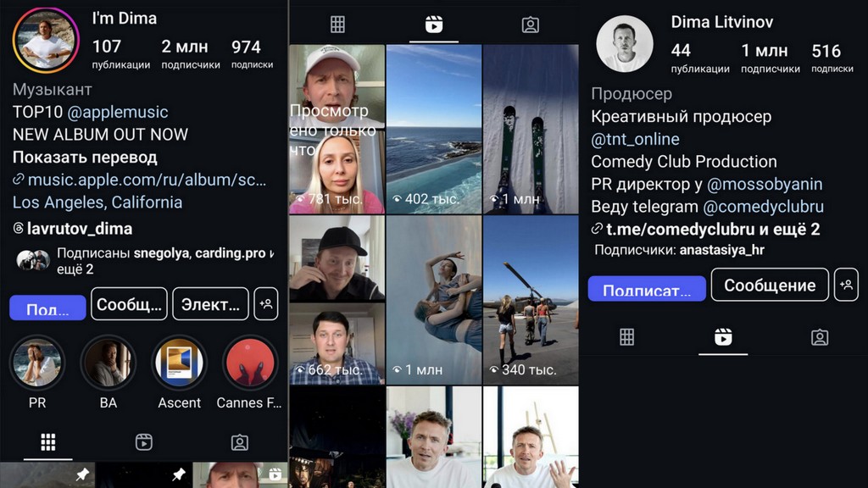Image resolution: width=868 pixels, height=488 pixels.
Task: Open the Cannes story highlight
Action: (250, 363)
